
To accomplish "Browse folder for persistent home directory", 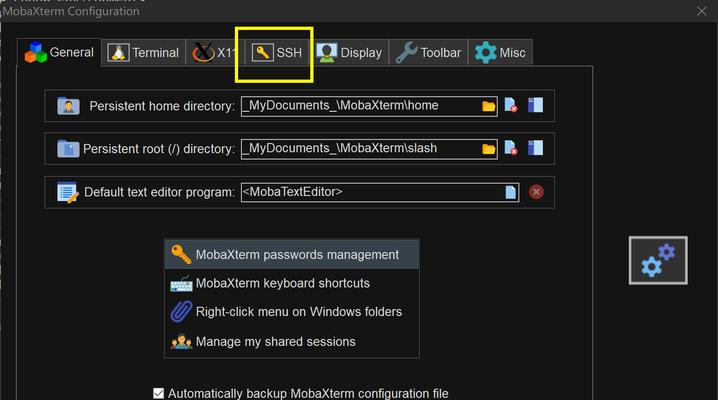I will pos(489,106).
